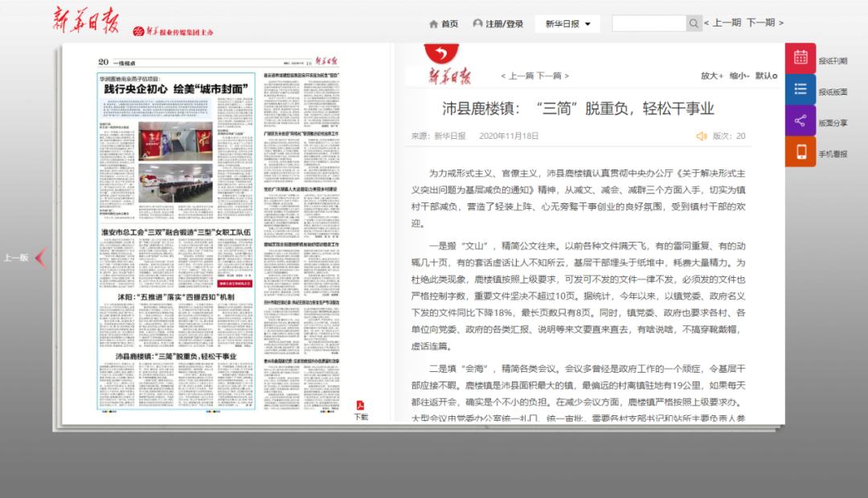Shrink article text with 缩小-
868x498 pixels.
tap(739, 76)
